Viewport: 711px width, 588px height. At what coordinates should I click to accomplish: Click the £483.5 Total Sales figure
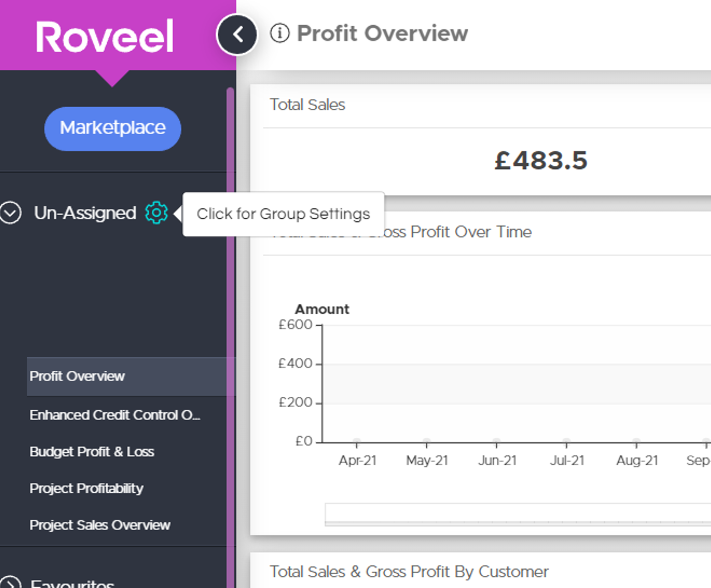click(541, 161)
